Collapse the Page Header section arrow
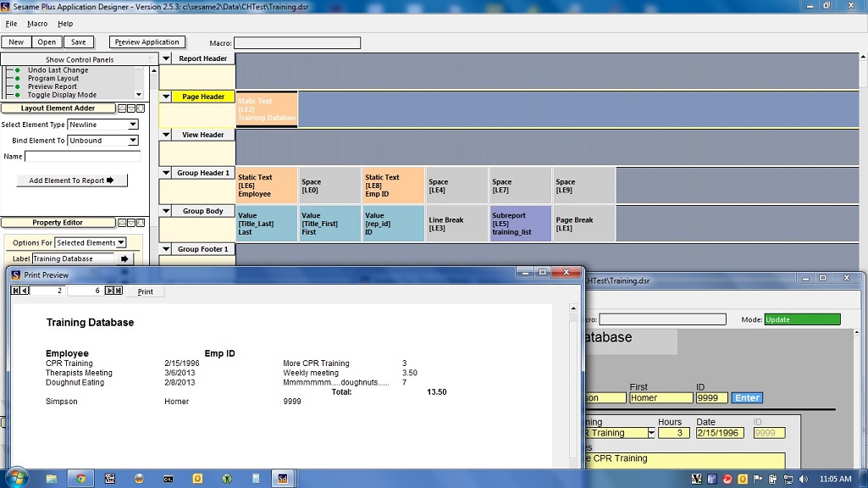Viewport: 868px width, 488px height. tap(165, 97)
